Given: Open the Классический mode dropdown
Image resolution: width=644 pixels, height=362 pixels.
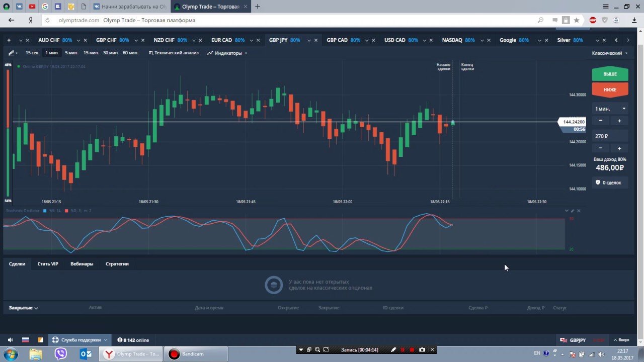Looking at the screenshot, I should [x=610, y=53].
